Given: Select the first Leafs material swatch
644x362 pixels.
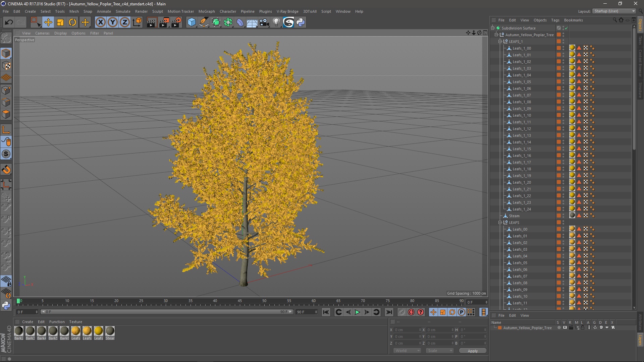Looking at the screenshot, I should tap(76, 333).
